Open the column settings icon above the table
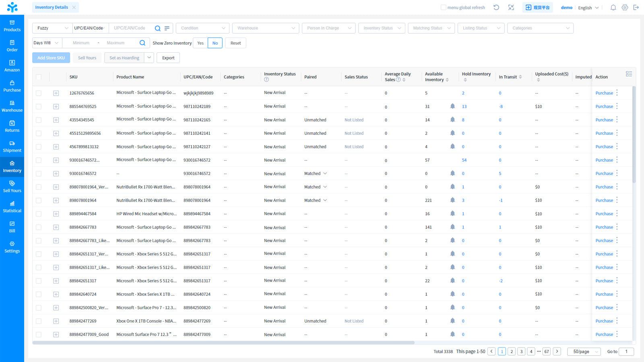Screen dimensions: 644x362 coord(629,74)
